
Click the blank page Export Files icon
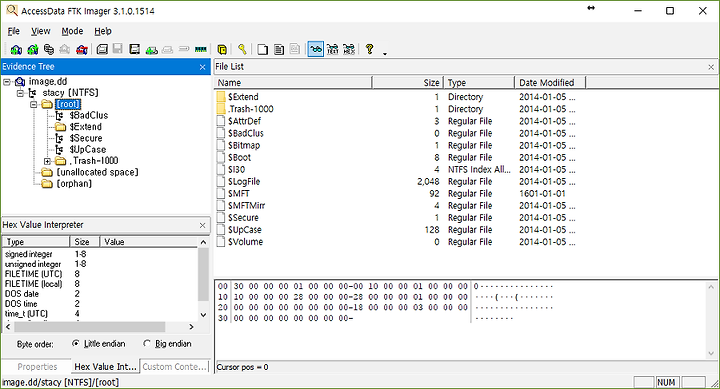262,49
